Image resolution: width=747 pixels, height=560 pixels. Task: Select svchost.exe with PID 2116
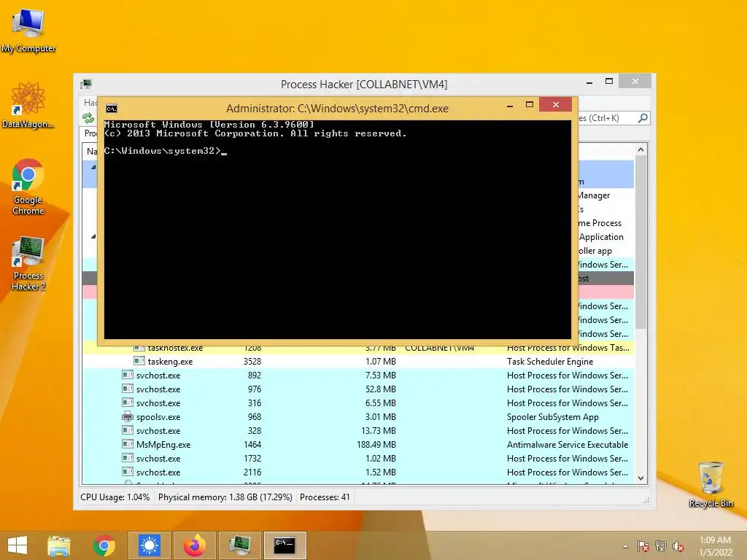coord(357,472)
